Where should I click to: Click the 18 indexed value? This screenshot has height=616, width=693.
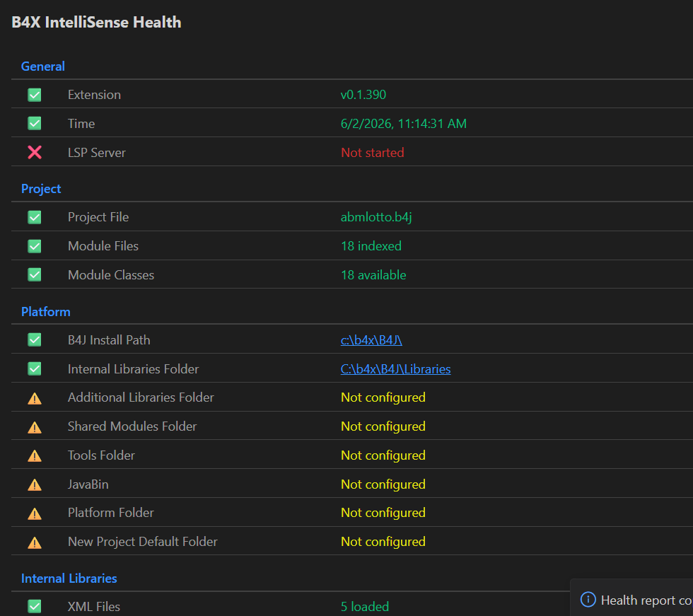tap(371, 246)
